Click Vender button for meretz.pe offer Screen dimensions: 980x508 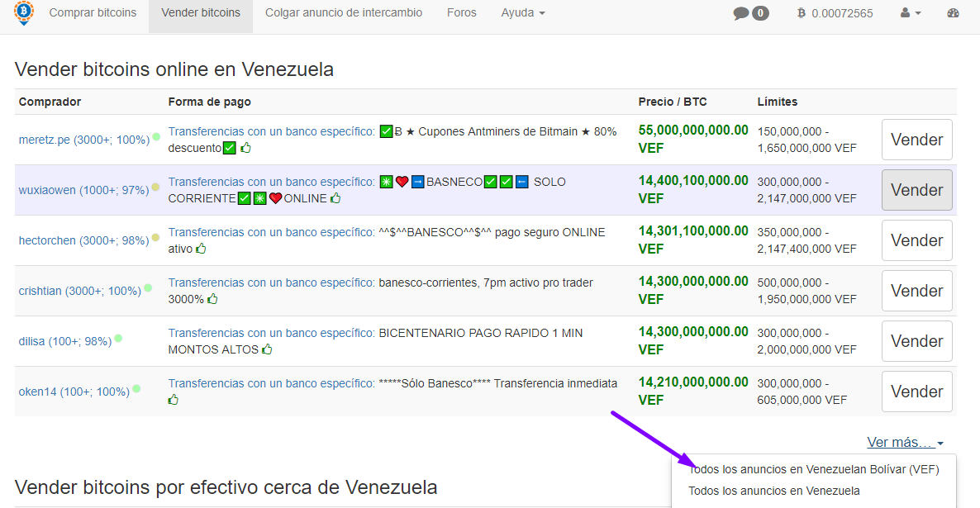click(917, 140)
